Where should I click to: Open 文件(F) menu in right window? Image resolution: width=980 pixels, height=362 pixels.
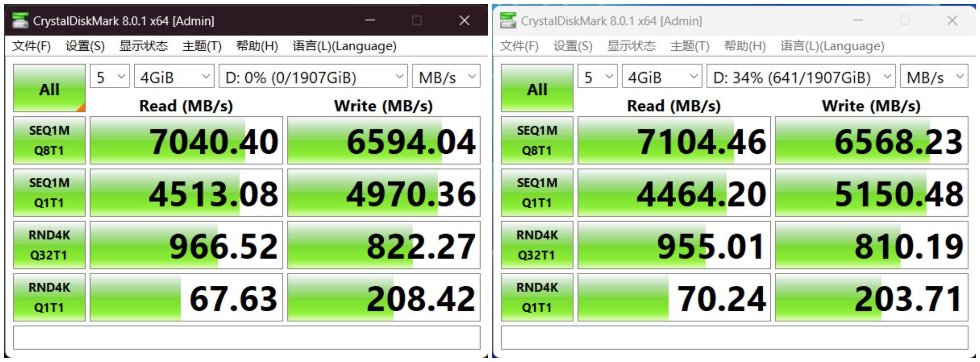519,46
